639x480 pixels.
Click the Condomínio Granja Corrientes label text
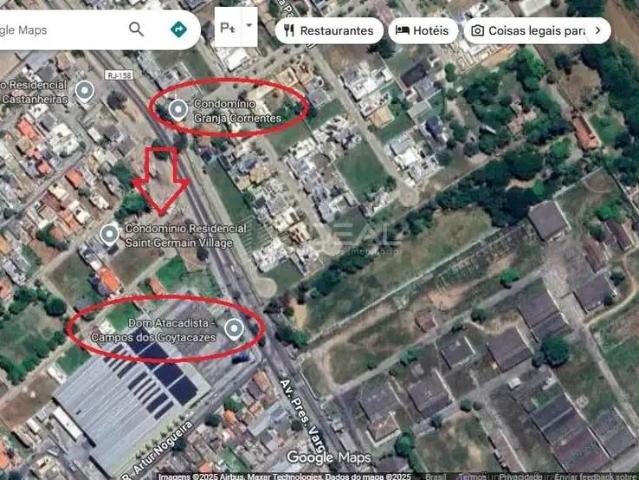[x=238, y=111]
